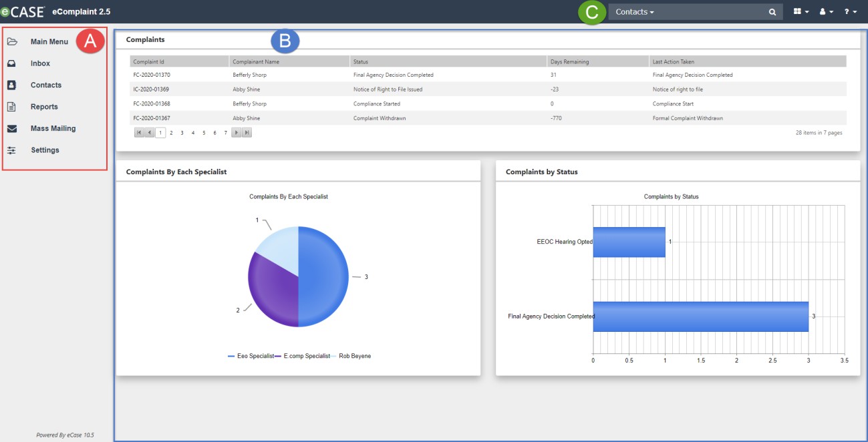Image resolution: width=868 pixels, height=442 pixels.
Task: Open the help question mark menu
Action: (851, 12)
